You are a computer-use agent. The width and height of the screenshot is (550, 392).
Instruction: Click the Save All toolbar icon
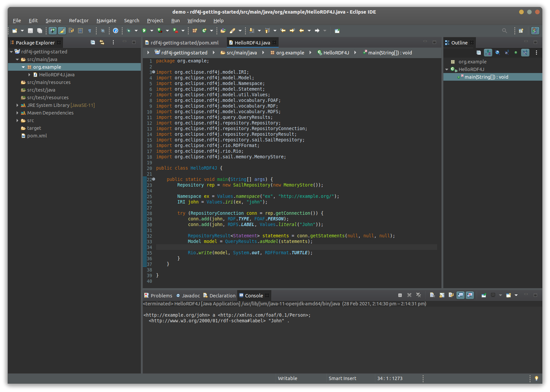(x=40, y=31)
